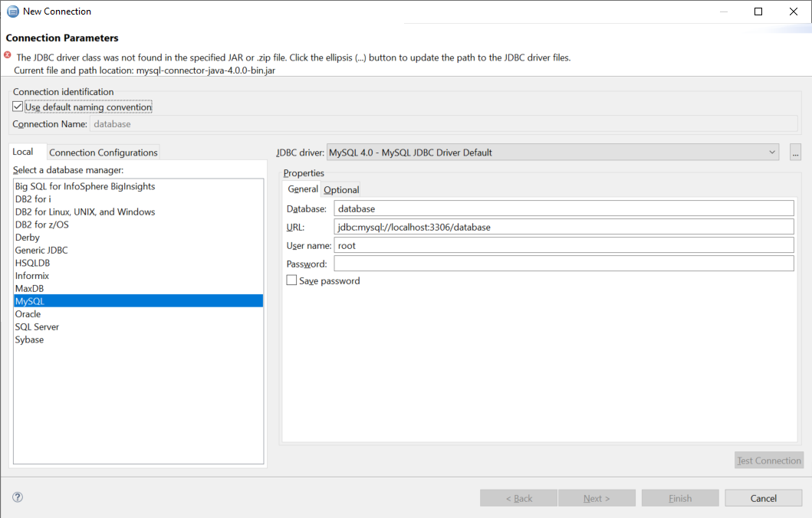
Task: Click the Next button
Action: pyautogui.click(x=597, y=497)
